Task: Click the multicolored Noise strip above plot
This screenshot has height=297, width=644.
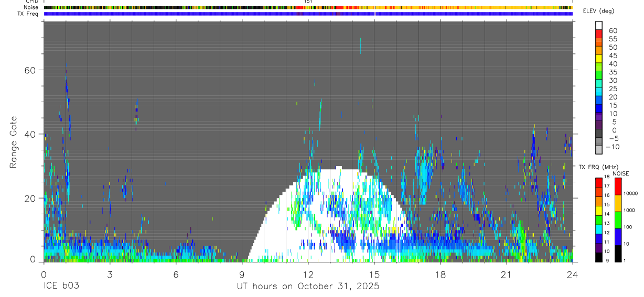Action: click(x=308, y=7)
